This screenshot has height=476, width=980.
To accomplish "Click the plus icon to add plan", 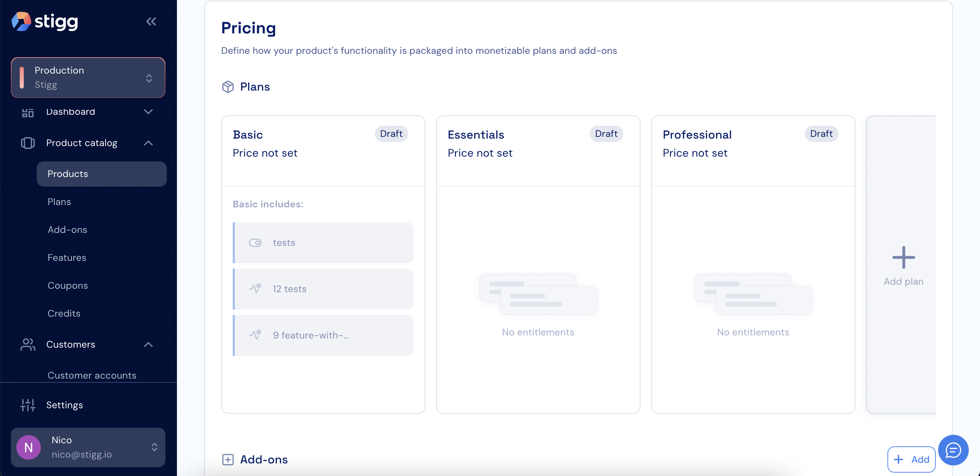I will (x=903, y=257).
